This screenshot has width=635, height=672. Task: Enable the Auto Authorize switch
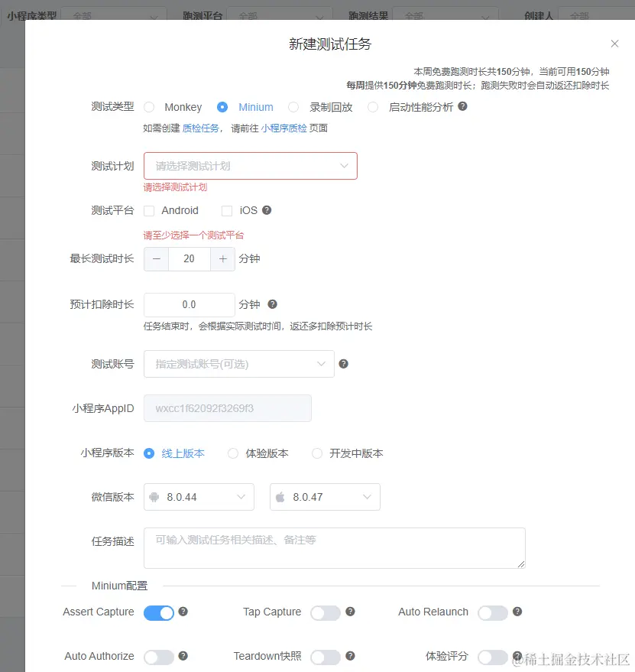[x=158, y=657]
